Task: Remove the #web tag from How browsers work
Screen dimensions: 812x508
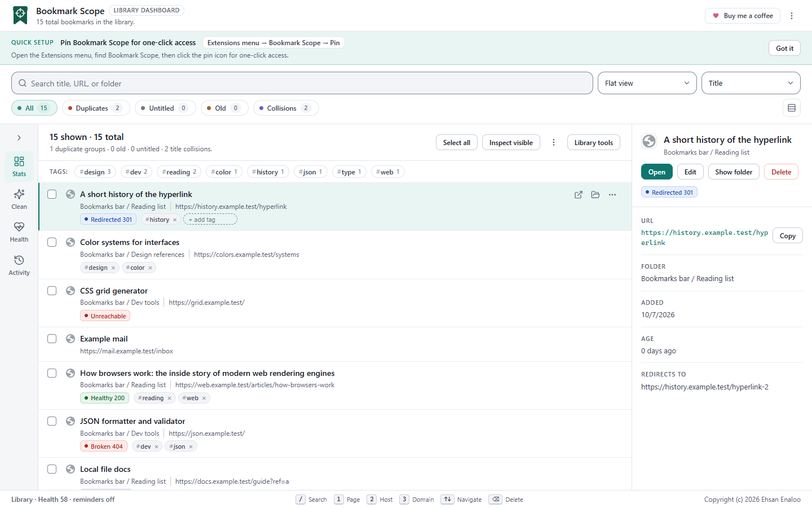Action: tap(204, 398)
